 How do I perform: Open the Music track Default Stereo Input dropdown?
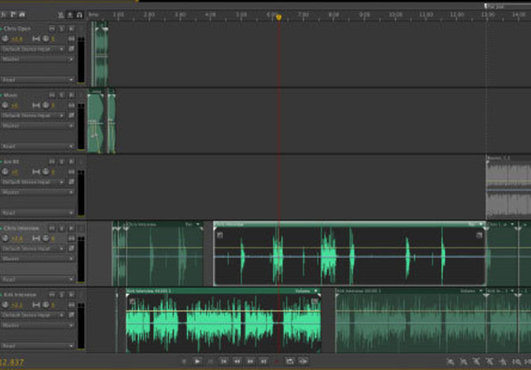(x=33, y=116)
